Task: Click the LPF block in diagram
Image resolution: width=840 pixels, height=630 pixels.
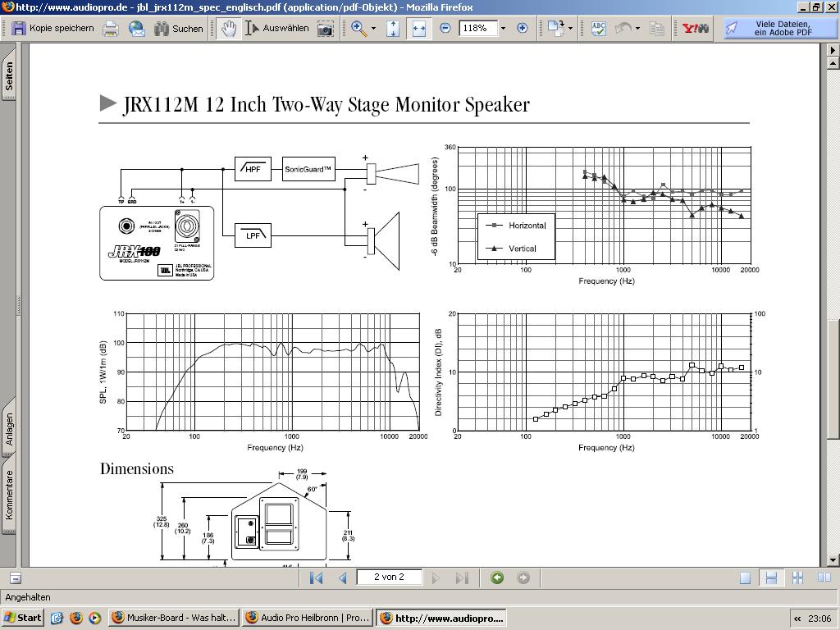Action: 253,235
